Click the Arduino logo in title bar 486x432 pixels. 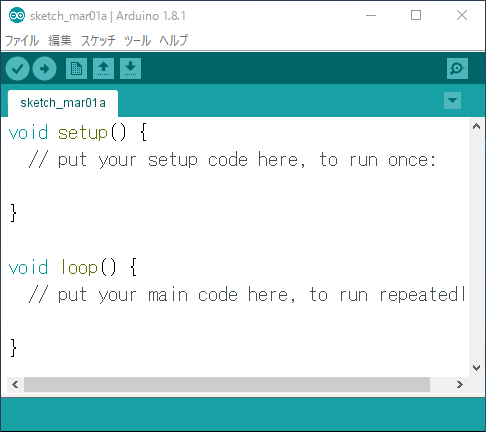pos(17,15)
